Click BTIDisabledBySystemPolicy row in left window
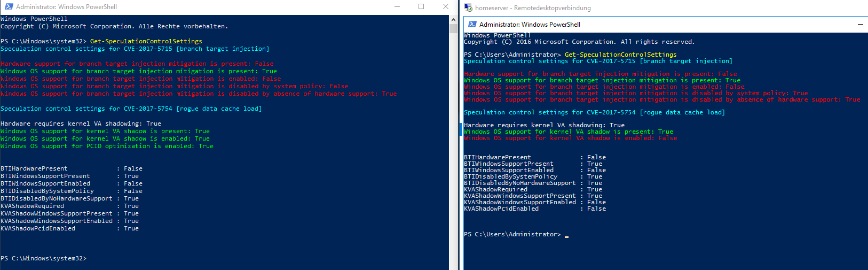Screen dimensions: 868x270 [72, 191]
